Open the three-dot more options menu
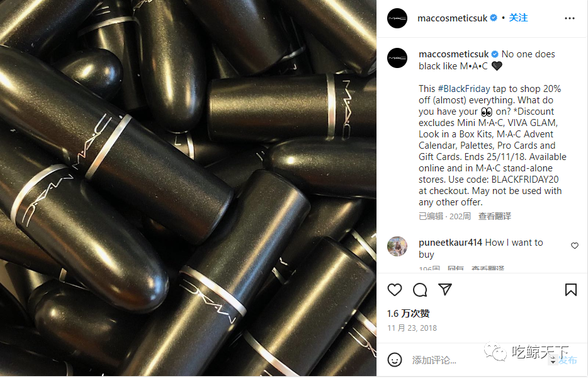The height and width of the screenshot is (378, 588). (x=569, y=18)
